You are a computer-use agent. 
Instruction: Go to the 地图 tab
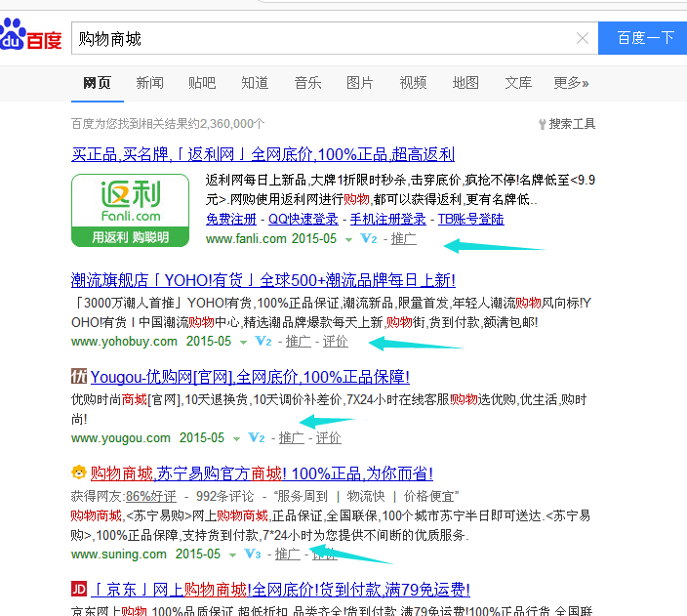click(465, 82)
